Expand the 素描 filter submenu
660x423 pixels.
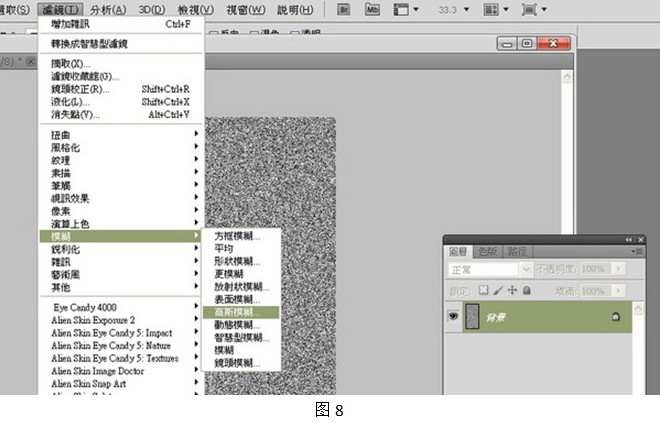[121, 173]
